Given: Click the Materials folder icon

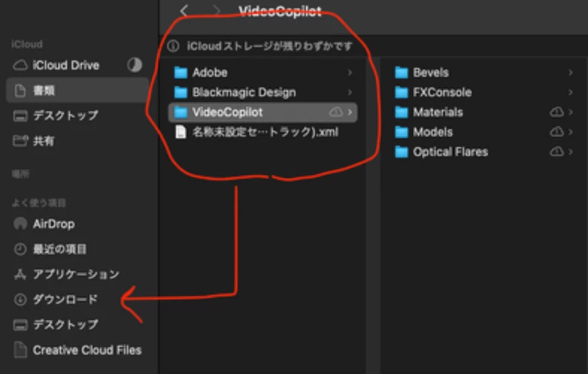Looking at the screenshot, I should [x=401, y=112].
